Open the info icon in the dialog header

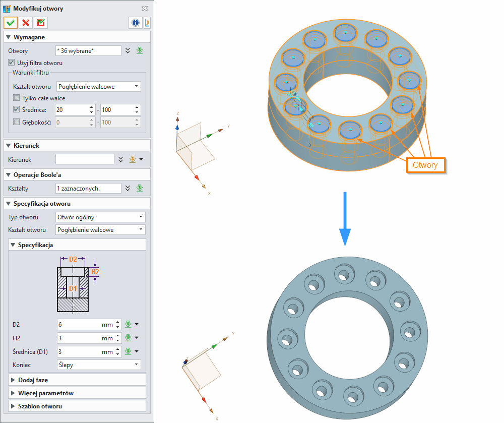tap(135, 22)
